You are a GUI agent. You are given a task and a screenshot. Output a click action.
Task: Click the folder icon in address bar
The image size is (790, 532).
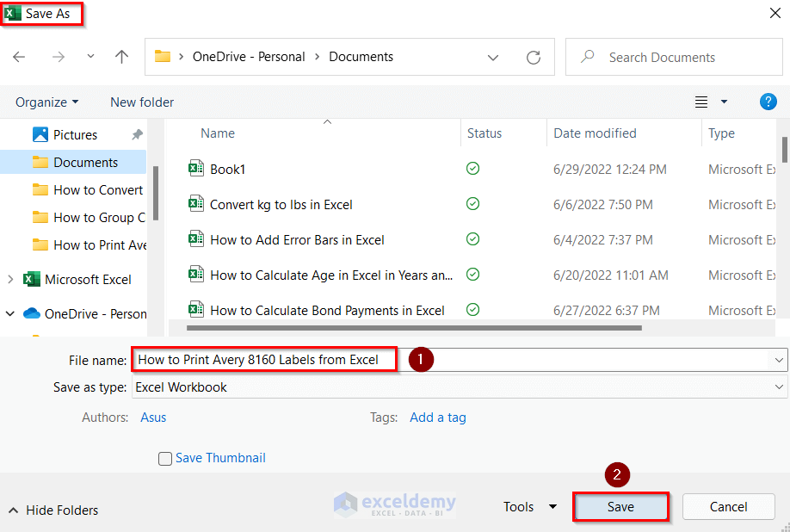163,56
